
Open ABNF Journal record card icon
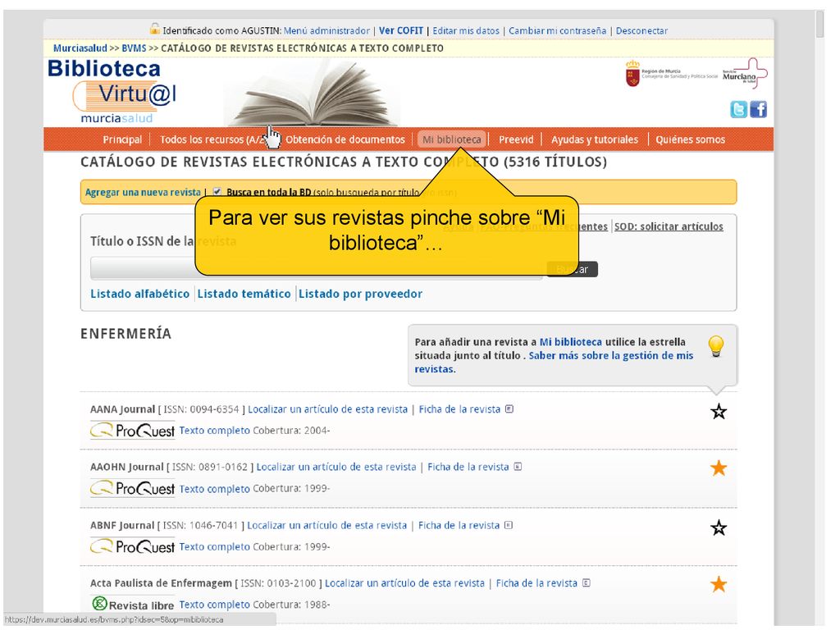point(509,525)
